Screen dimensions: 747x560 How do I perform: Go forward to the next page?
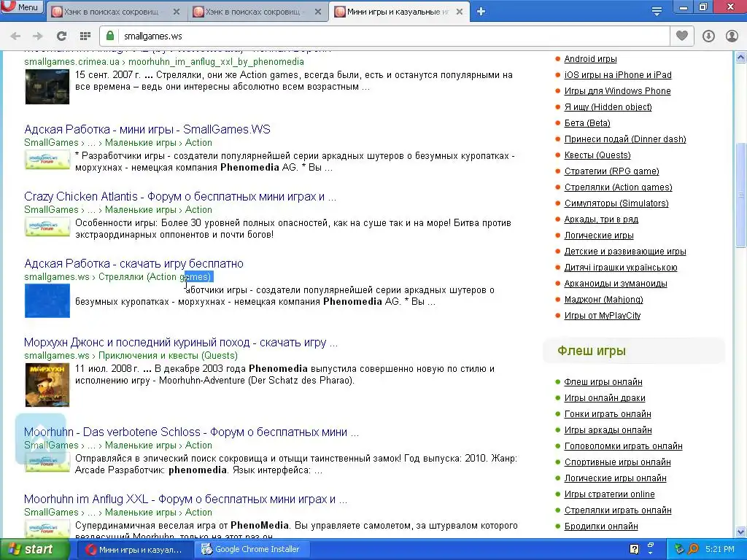click(x=38, y=36)
